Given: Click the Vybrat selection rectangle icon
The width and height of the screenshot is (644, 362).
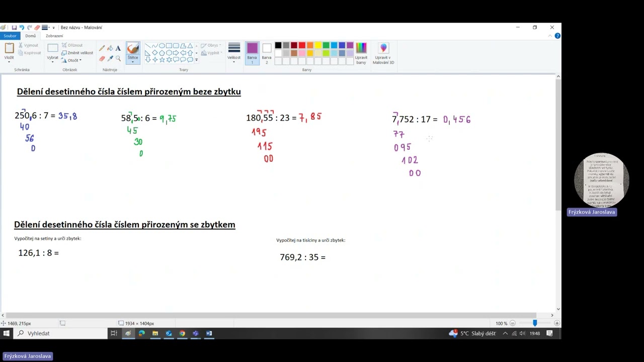Looking at the screenshot, I should [x=53, y=48].
